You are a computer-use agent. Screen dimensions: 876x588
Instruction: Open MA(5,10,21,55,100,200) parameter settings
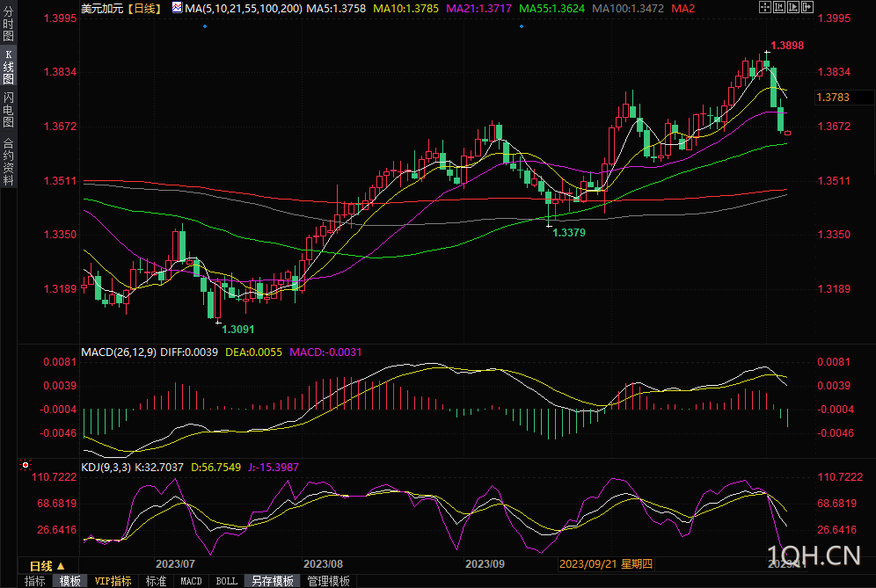coord(243,8)
